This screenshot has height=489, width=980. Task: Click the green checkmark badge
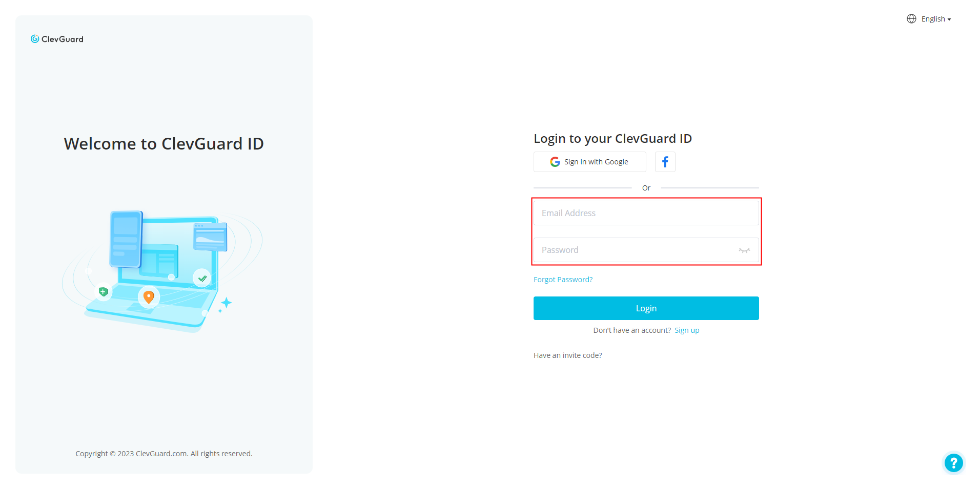202,279
